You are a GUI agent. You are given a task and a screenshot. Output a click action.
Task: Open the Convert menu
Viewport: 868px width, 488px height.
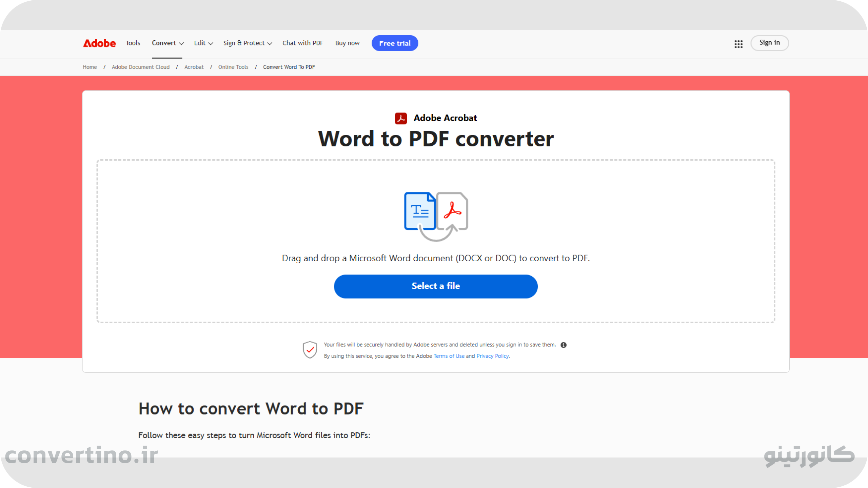pos(167,43)
